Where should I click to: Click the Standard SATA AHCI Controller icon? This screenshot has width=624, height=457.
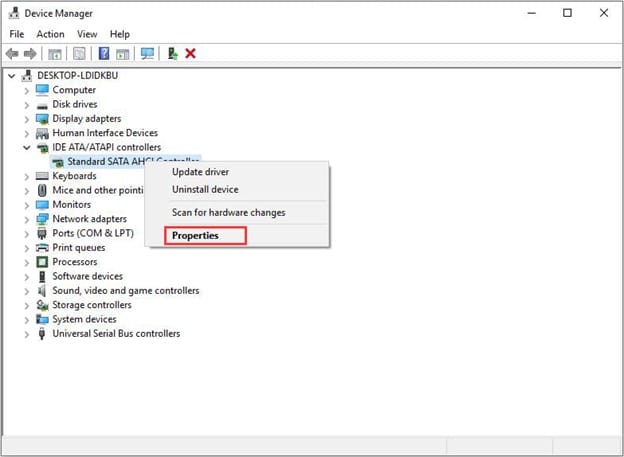tap(58, 162)
